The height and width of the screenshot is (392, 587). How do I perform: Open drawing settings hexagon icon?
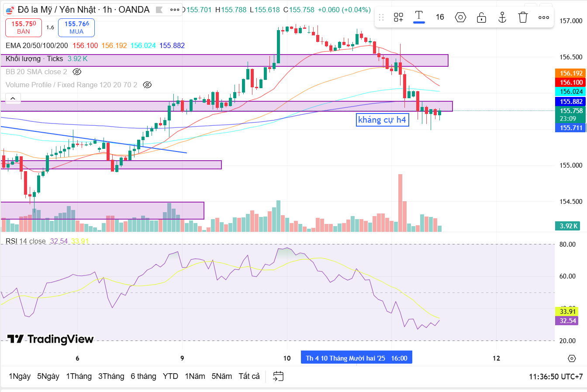coord(460,17)
